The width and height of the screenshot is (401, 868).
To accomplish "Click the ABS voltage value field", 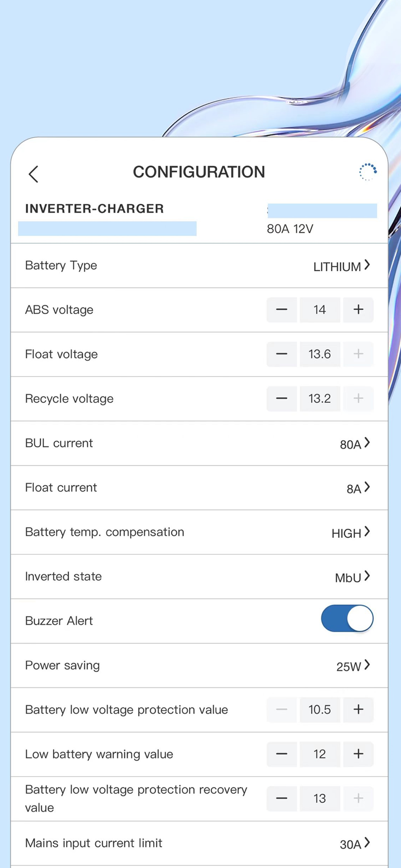I will (320, 310).
